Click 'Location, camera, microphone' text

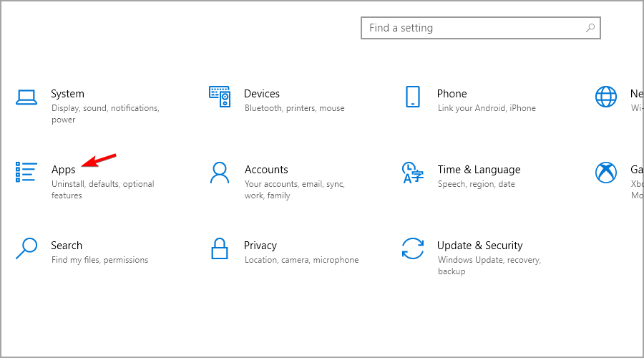tap(301, 260)
